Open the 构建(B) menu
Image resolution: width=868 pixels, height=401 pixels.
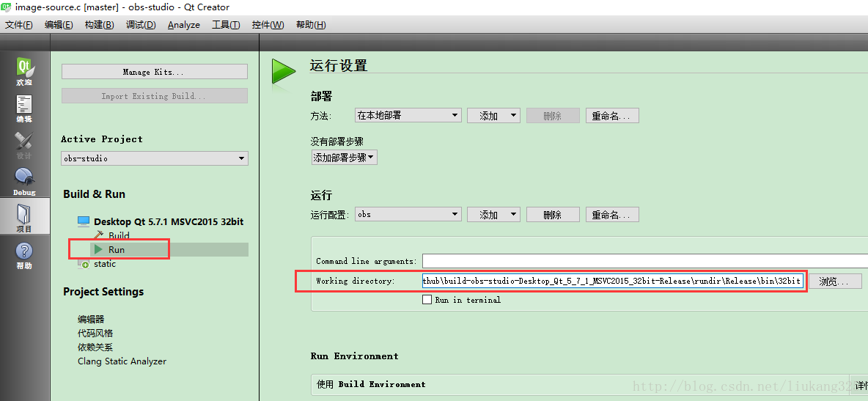point(99,25)
